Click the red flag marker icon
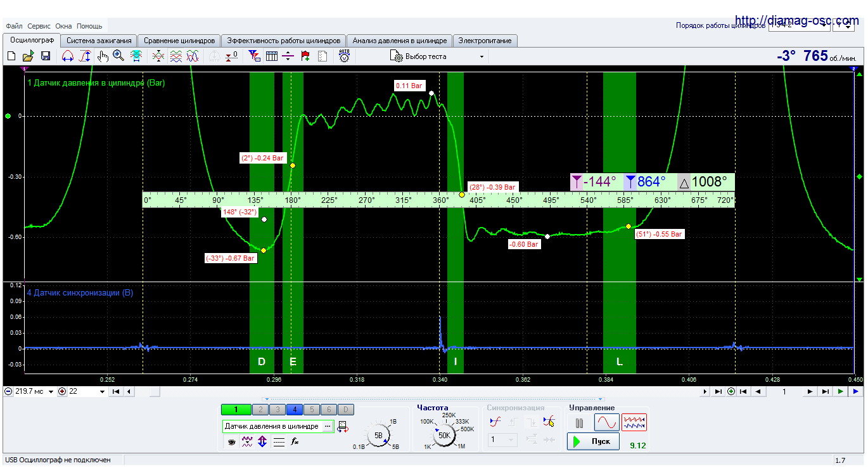 [x=305, y=56]
